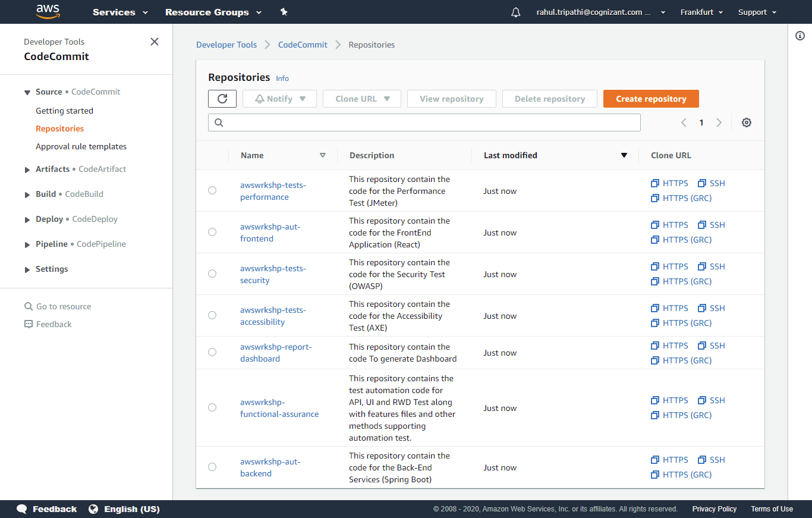Open the Privacy Policy link

tap(715, 509)
